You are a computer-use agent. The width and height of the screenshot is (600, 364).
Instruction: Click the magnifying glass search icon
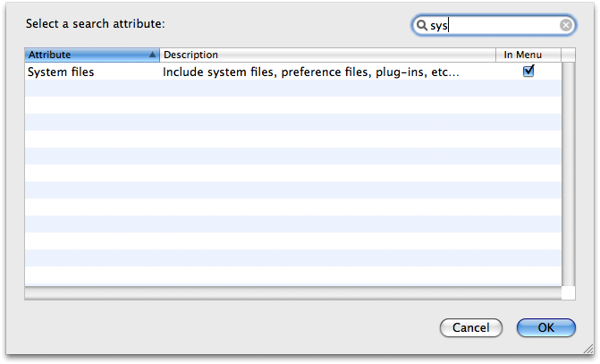click(x=421, y=25)
